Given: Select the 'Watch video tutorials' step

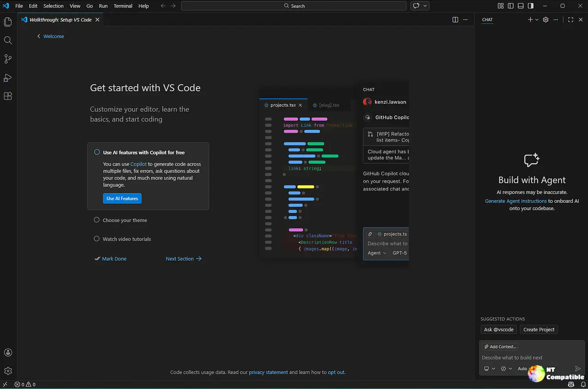Looking at the screenshot, I should 126,239.
